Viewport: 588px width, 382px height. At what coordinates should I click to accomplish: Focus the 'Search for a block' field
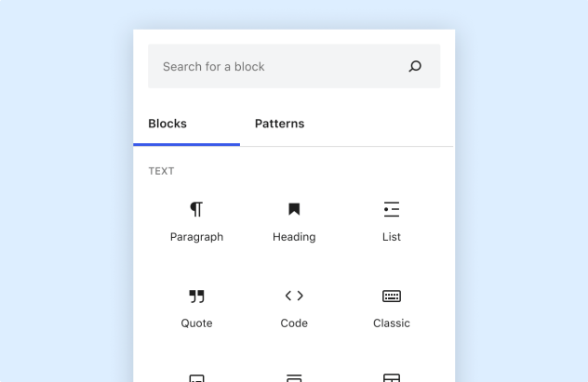[274, 66]
